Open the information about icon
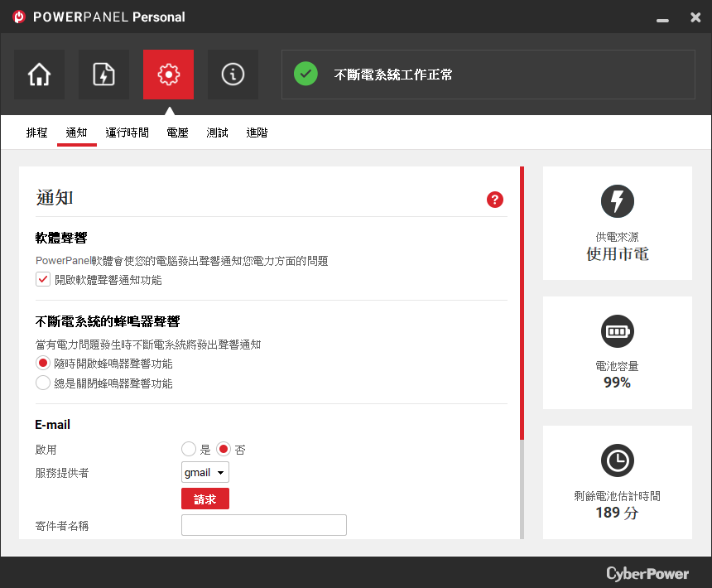 coord(233,75)
